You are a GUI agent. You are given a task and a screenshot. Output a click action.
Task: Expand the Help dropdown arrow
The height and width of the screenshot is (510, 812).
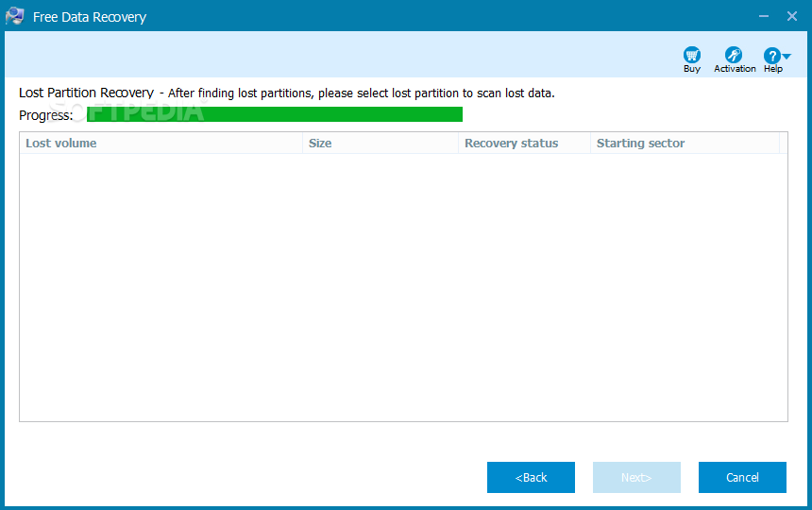tap(787, 56)
